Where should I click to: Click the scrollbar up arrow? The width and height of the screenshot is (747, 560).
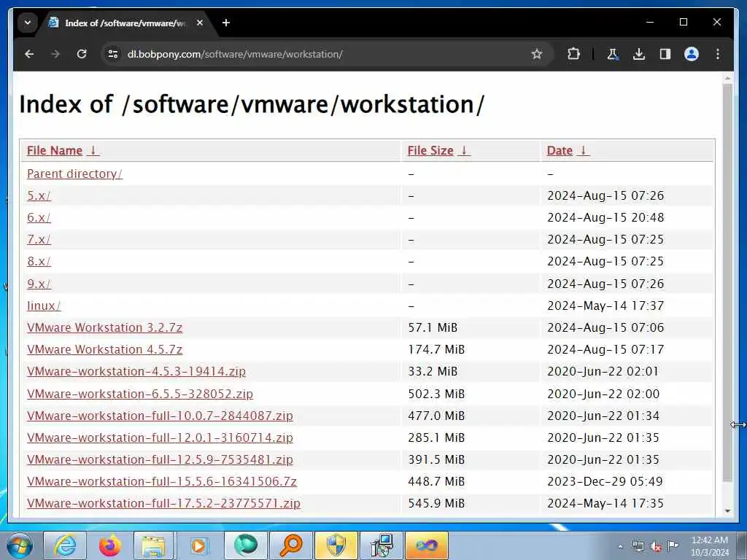click(x=727, y=78)
